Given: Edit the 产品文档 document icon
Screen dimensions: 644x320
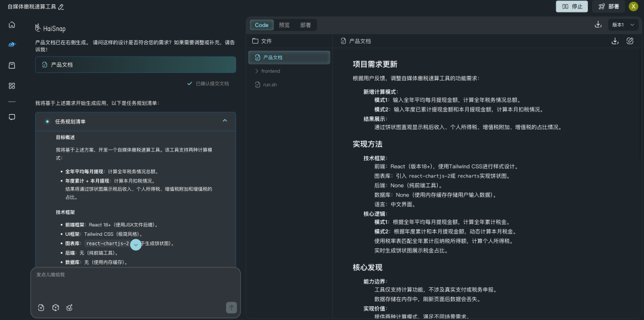Looking at the screenshot, I should coord(630,41).
